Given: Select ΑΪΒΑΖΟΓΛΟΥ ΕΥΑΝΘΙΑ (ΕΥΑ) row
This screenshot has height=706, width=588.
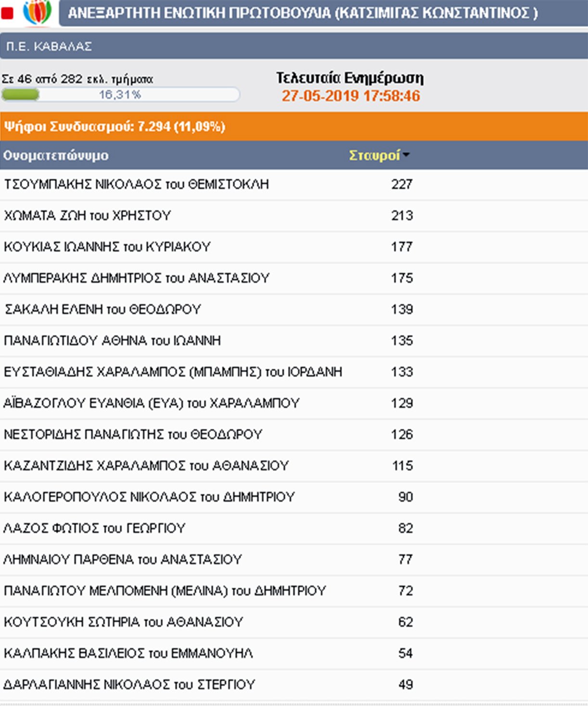Looking at the screenshot, I should pyautogui.click(x=294, y=403).
